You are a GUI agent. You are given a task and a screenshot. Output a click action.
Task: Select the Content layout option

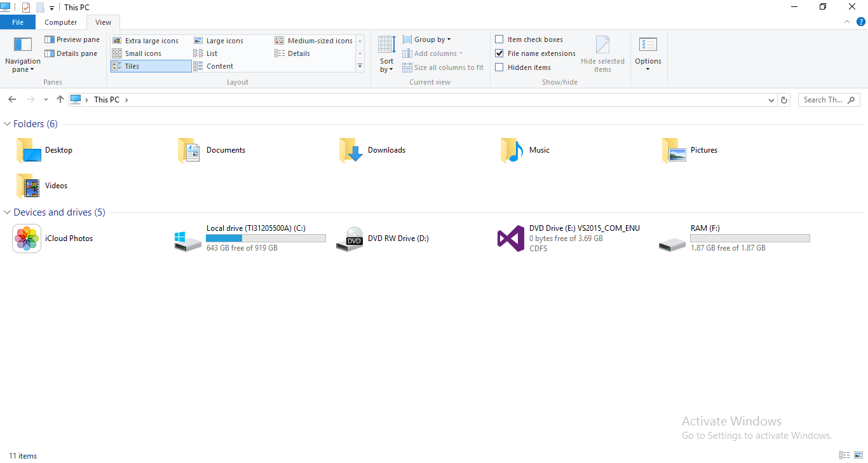[219, 66]
